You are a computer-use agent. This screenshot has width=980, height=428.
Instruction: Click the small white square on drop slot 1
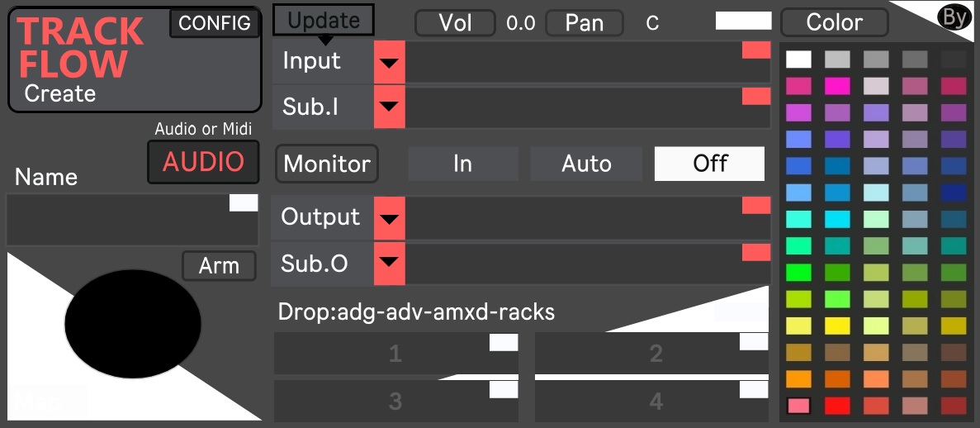[x=504, y=342]
